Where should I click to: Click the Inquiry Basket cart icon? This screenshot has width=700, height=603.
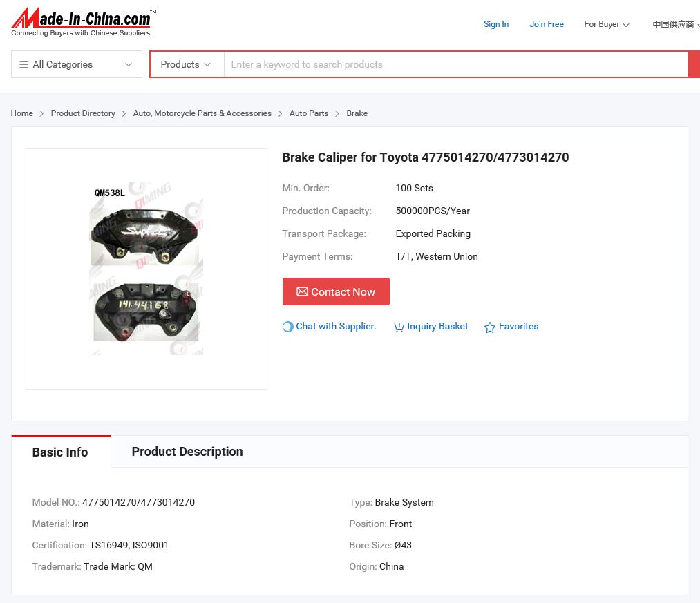[398, 327]
